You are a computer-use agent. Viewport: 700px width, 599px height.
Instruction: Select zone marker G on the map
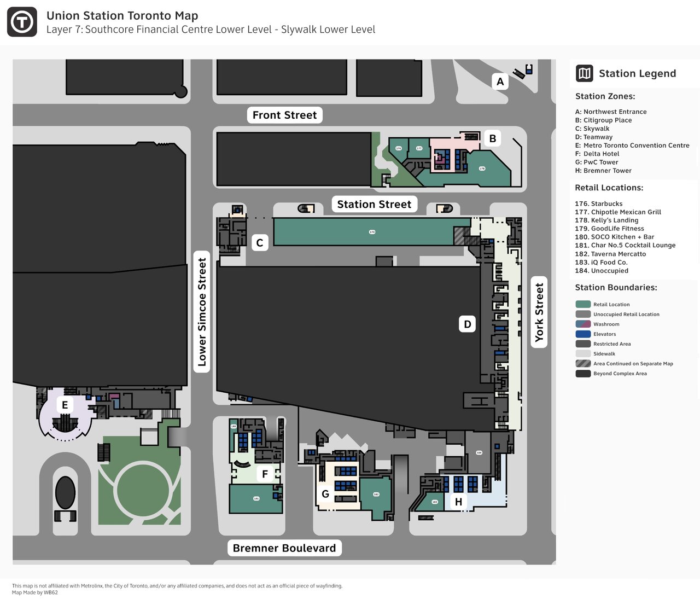tap(325, 494)
